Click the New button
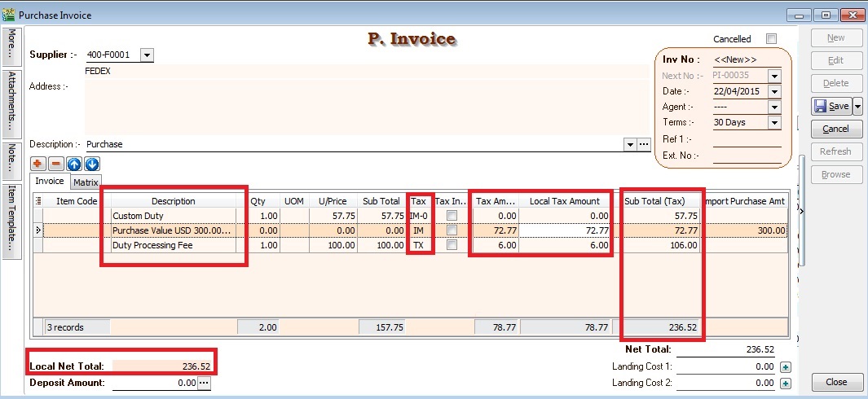 pos(836,38)
